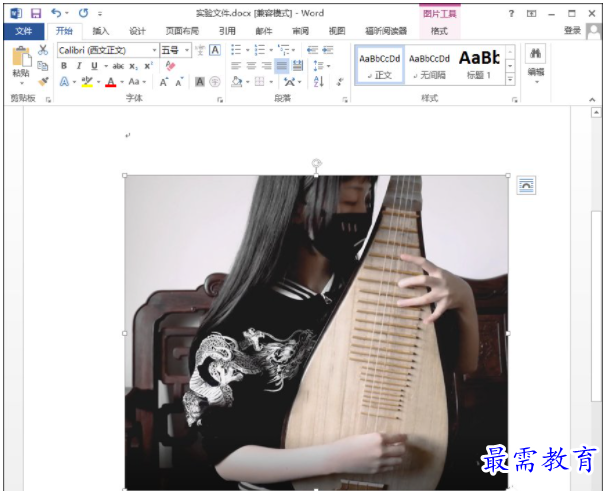
Task: Toggle Justify alignment
Action: pos(282,66)
